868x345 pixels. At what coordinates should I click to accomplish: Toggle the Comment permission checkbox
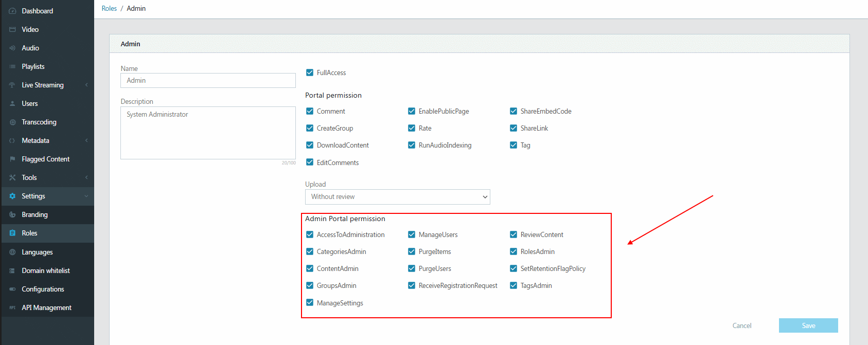[x=310, y=111]
